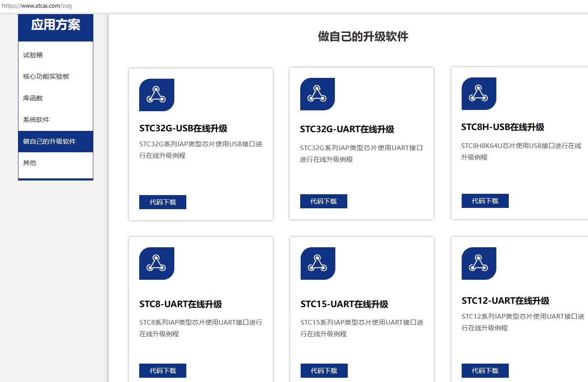The height and width of the screenshot is (382, 588).
Task: Click the STC8-UART在线升级 card icon
Action: click(x=156, y=263)
